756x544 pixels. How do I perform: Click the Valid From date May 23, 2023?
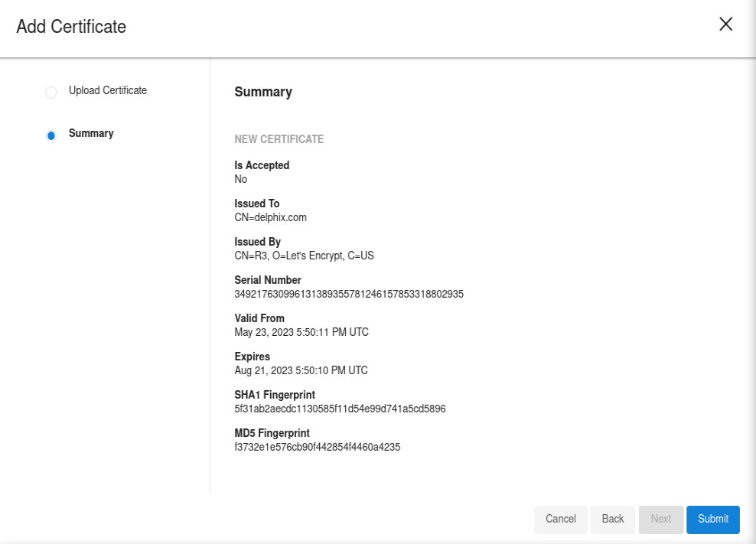click(301, 332)
